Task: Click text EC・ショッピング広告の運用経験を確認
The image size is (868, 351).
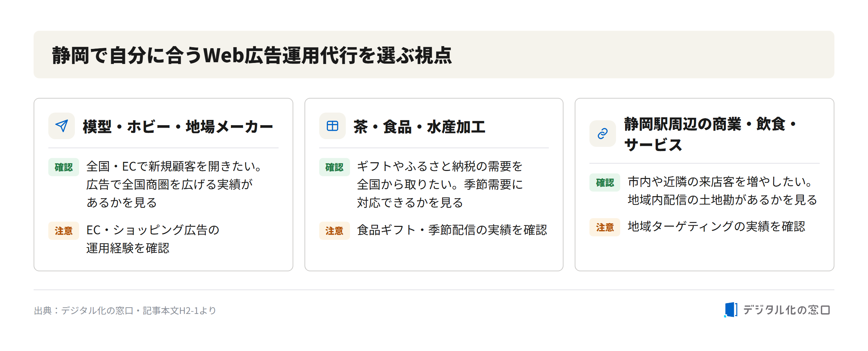Action: point(153,239)
